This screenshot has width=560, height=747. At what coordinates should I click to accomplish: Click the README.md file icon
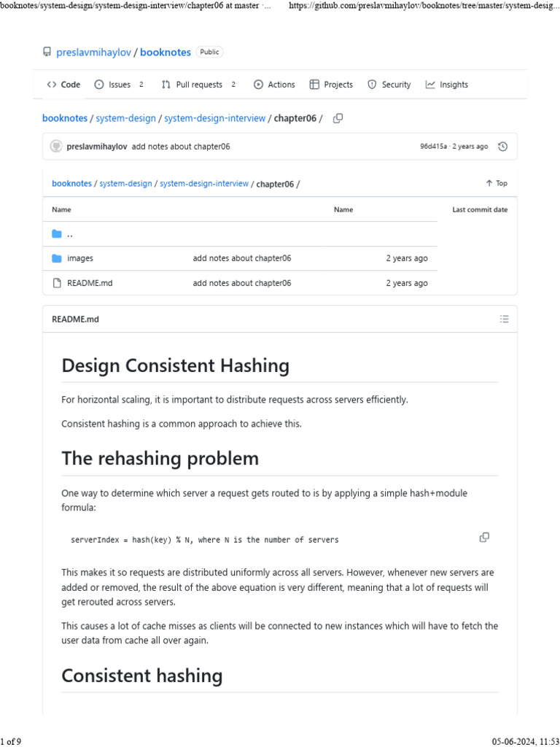click(x=57, y=283)
